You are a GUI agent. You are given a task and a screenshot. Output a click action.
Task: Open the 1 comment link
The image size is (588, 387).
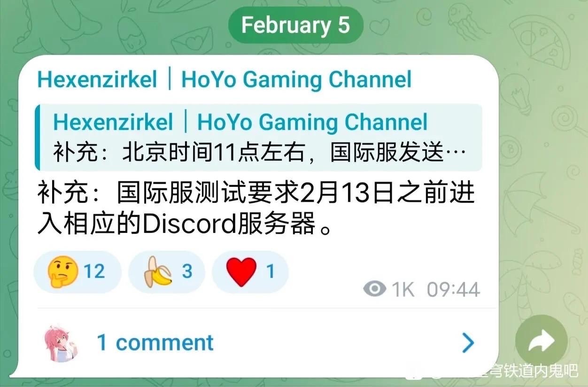click(x=155, y=342)
